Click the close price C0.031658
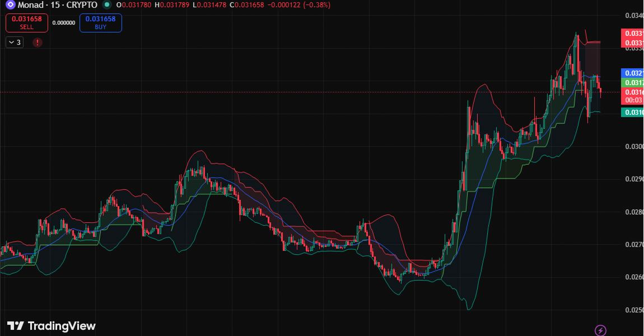 click(247, 5)
